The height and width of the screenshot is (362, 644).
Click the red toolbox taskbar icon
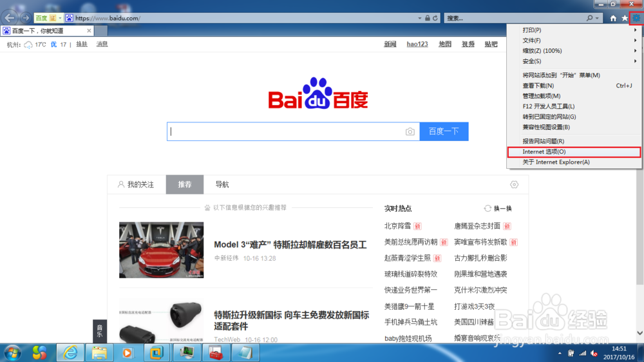point(216,353)
